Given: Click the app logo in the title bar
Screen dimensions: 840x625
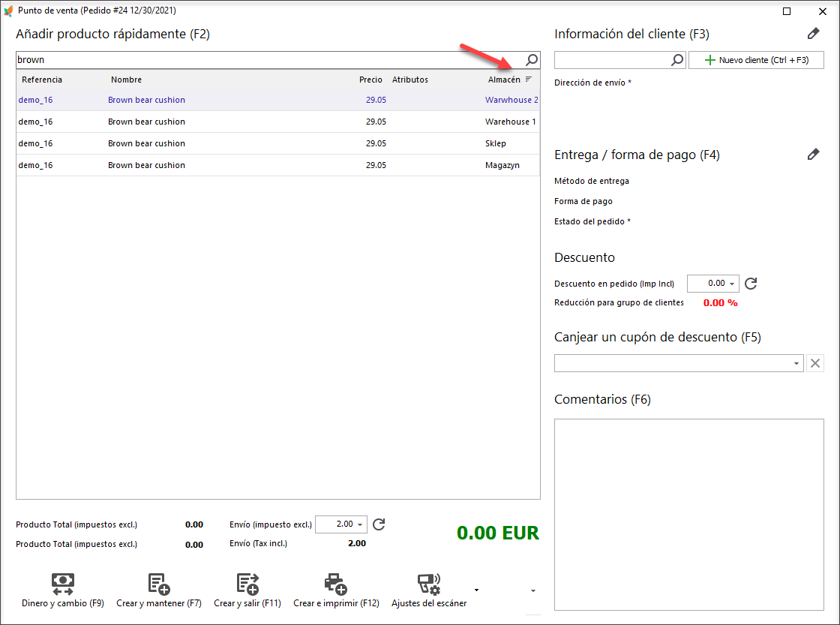Looking at the screenshot, I should click(8, 11).
